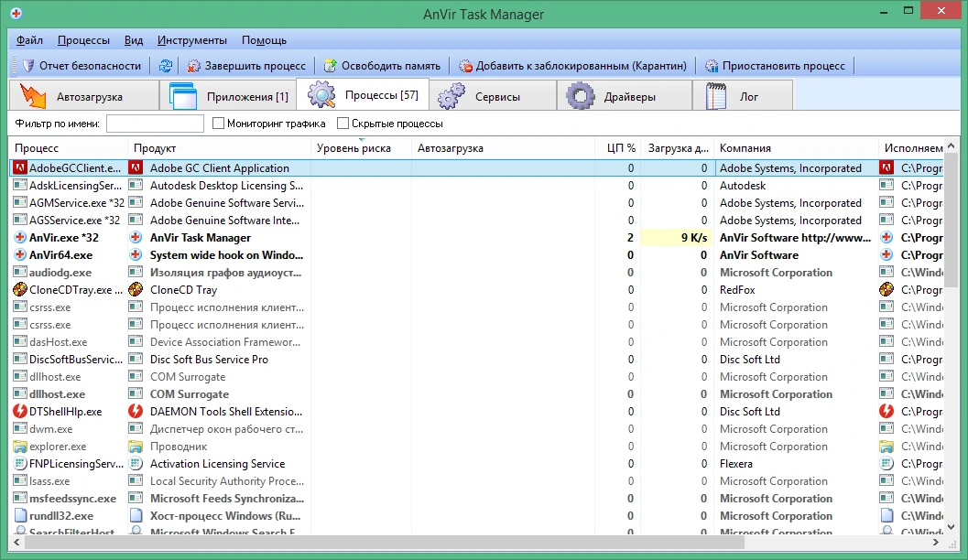Click DTShellHlp.exe DAEMON Tools icon
Screen dimensions: 968x560
click(x=20, y=411)
